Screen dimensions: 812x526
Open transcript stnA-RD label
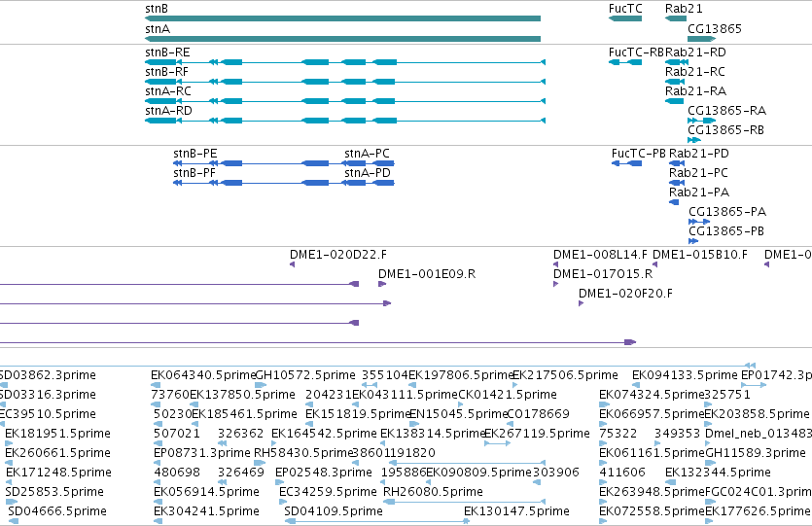(x=169, y=111)
